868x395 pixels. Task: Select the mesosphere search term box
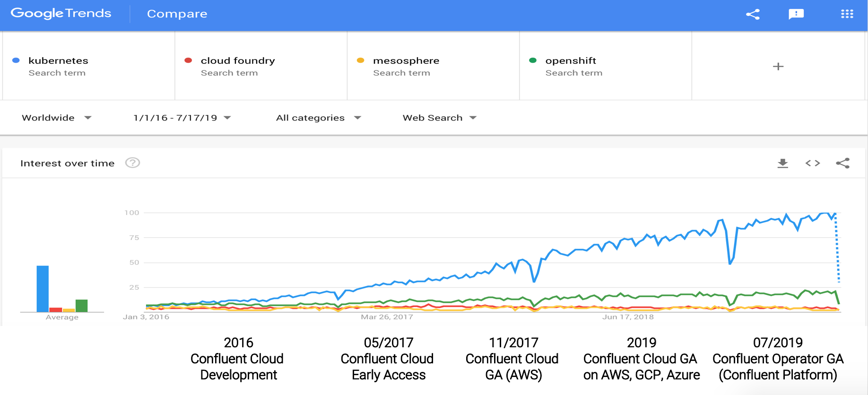coord(433,66)
